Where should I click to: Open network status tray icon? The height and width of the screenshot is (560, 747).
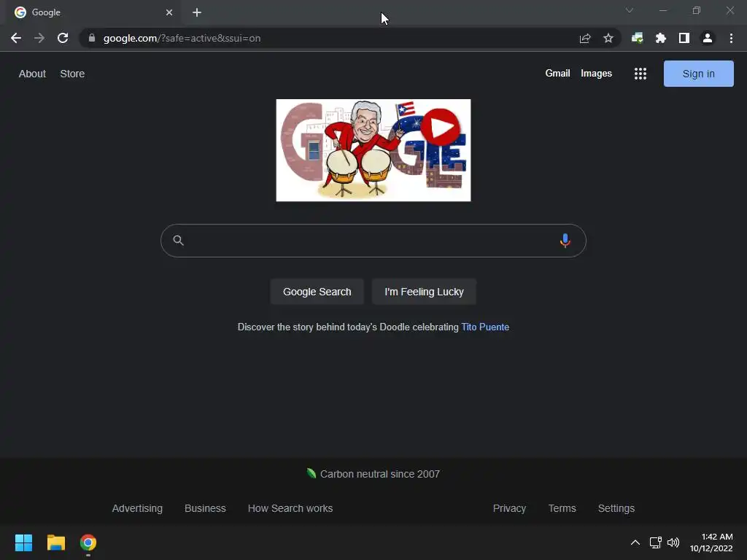tap(656, 542)
